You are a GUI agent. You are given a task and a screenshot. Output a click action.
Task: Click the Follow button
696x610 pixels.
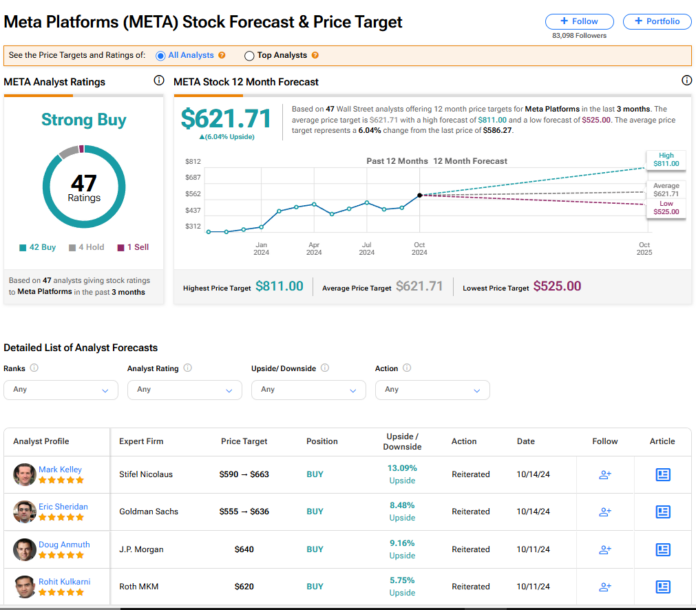(x=579, y=21)
